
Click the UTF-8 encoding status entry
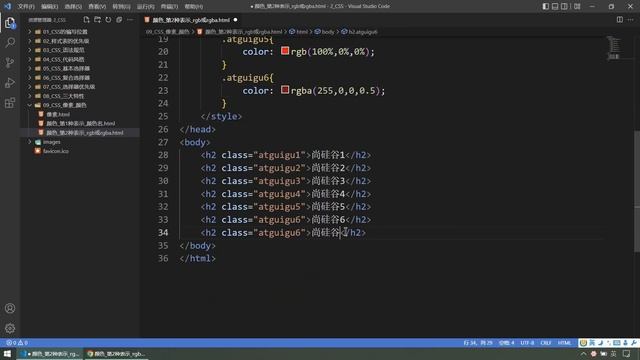point(527,343)
